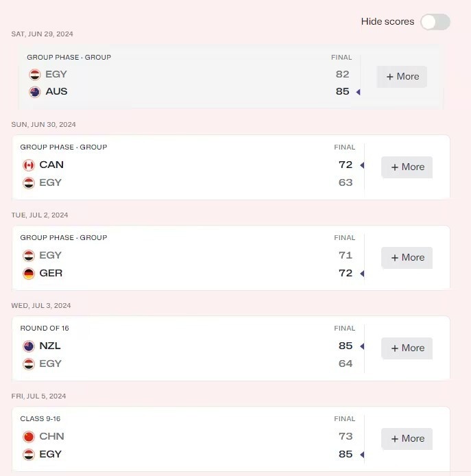
Task: Select the AUS team name
Action: (56, 91)
